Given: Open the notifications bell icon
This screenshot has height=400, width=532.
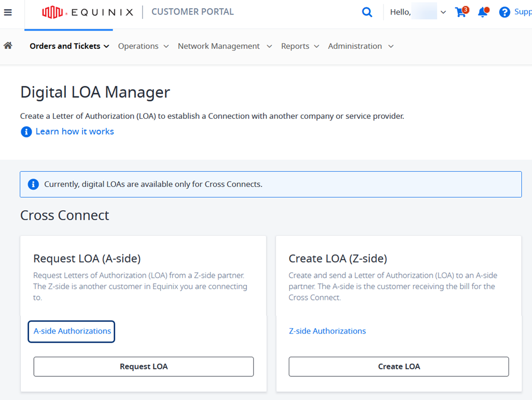Looking at the screenshot, I should (x=483, y=12).
